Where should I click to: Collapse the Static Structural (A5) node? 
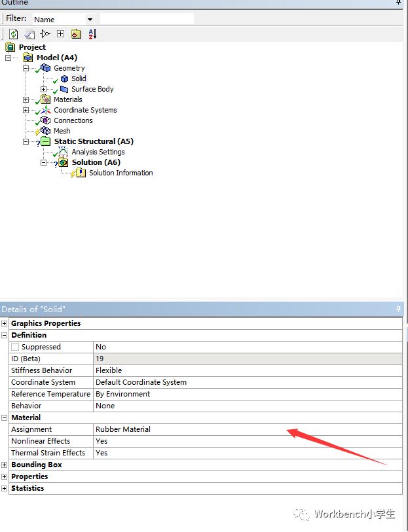pyautogui.click(x=26, y=141)
